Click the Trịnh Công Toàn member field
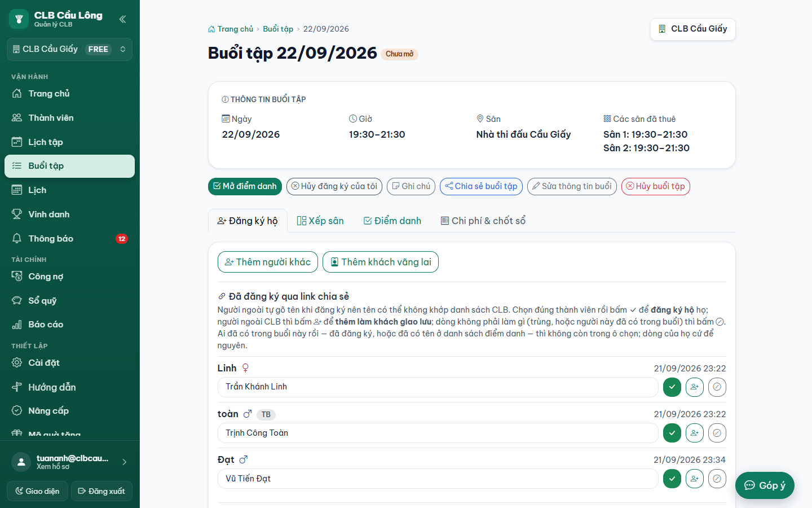The height and width of the screenshot is (508, 812). 438,433
